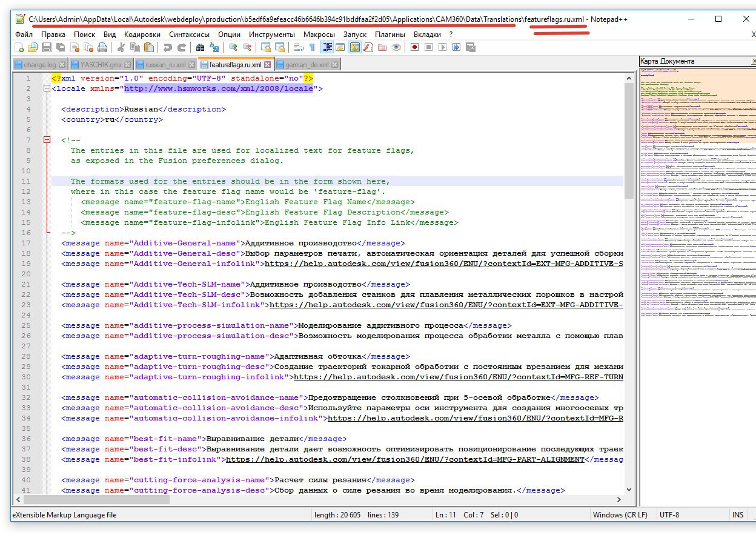Click the New file toolbar icon

coord(19,47)
